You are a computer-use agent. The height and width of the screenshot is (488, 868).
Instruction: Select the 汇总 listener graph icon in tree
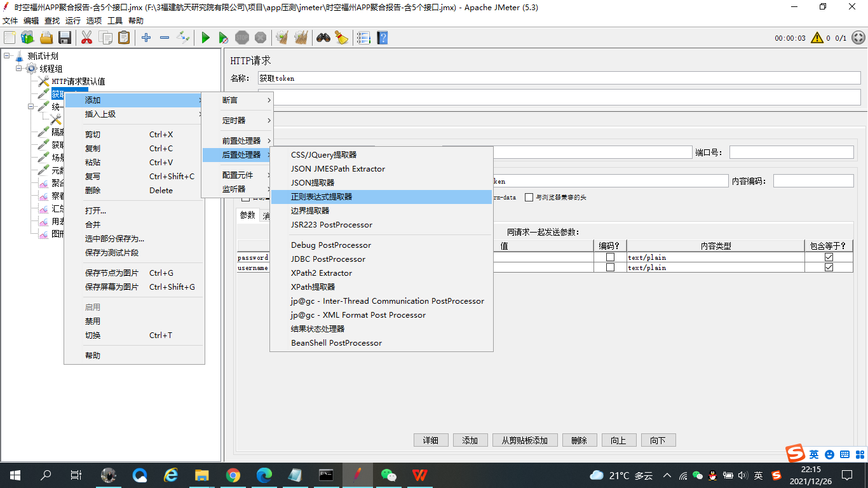point(43,208)
